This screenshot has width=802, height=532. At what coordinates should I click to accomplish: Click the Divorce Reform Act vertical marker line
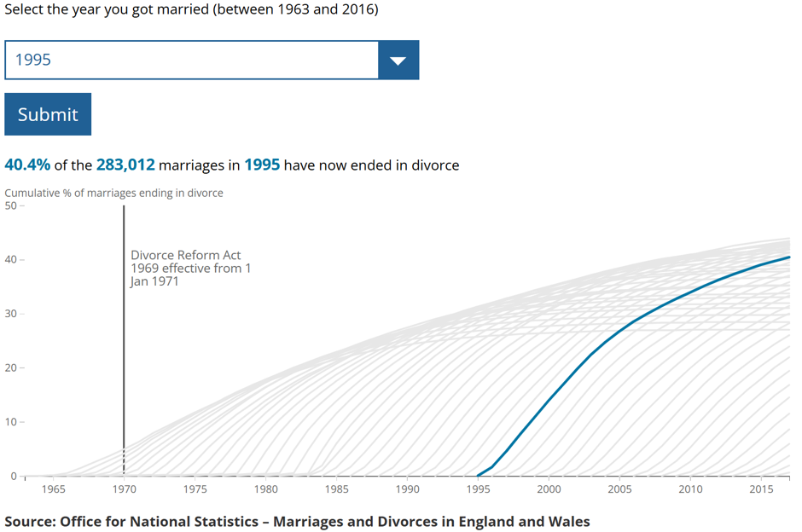pyautogui.click(x=124, y=340)
